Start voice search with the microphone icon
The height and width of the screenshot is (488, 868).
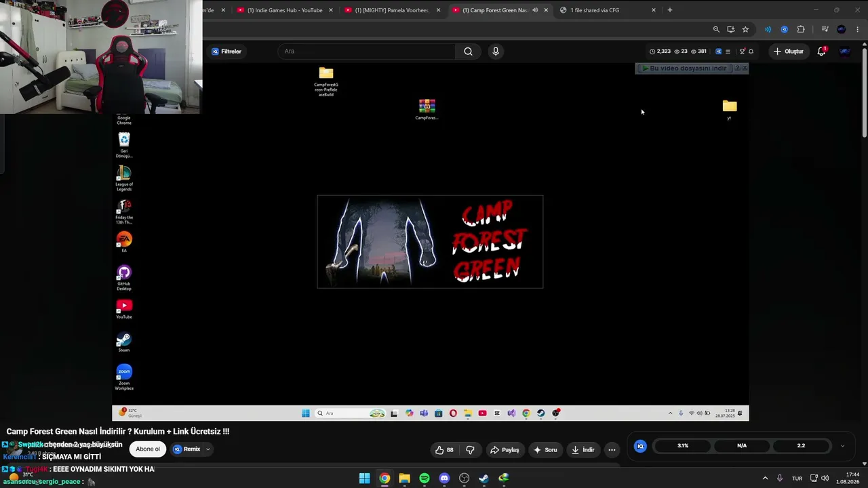tap(496, 52)
